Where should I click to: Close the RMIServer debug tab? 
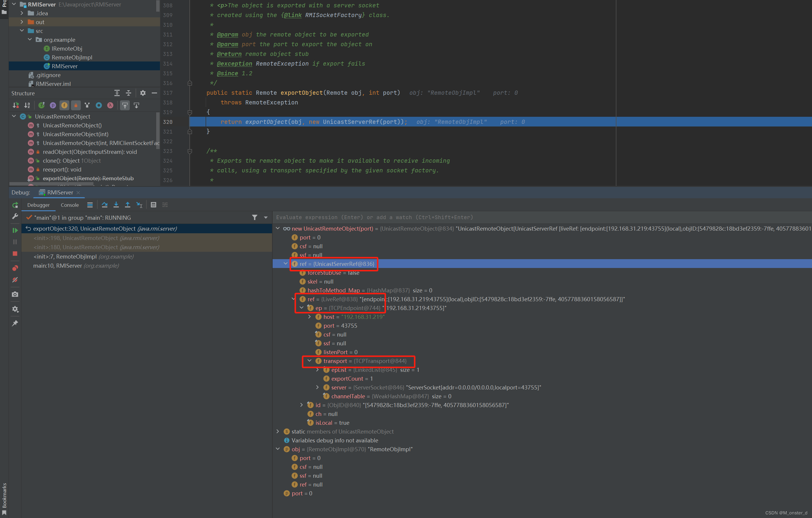[78, 193]
